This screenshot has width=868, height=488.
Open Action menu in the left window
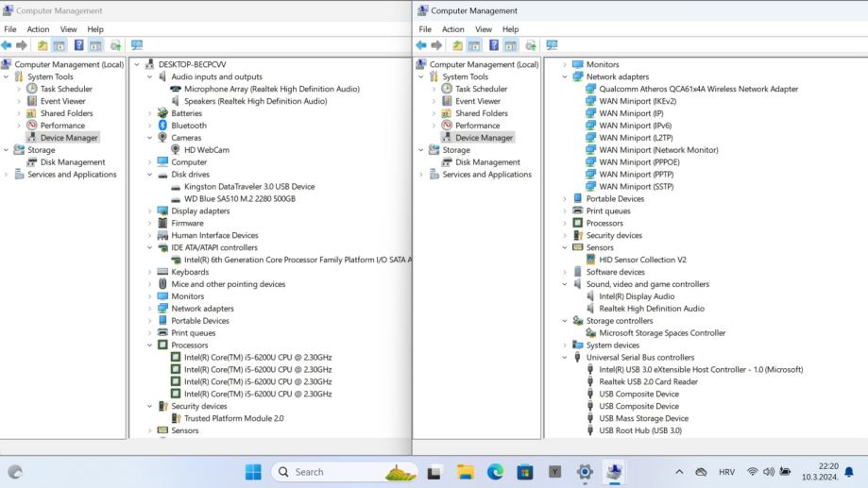coord(38,29)
